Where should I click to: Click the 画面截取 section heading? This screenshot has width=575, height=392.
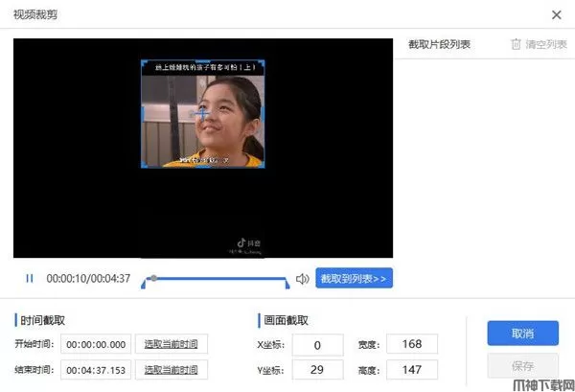(286, 320)
